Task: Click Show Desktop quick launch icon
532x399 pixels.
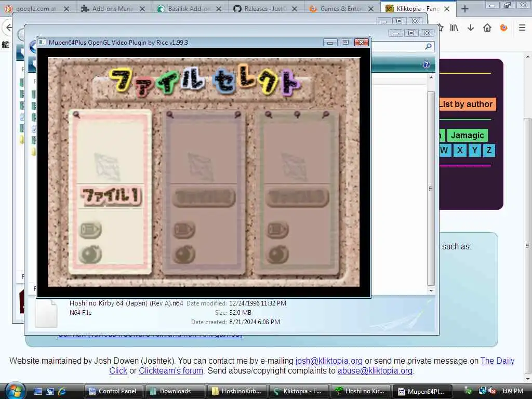Action: (38, 391)
